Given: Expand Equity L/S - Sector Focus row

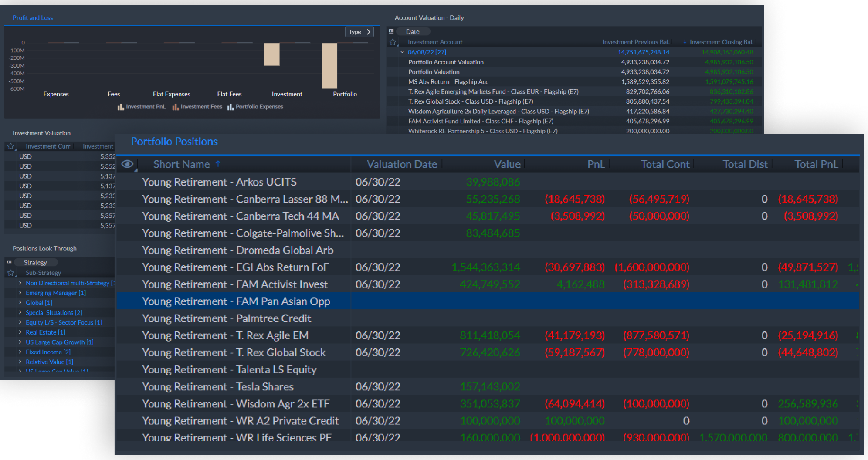Looking at the screenshot, I should (x=20, y=322).
